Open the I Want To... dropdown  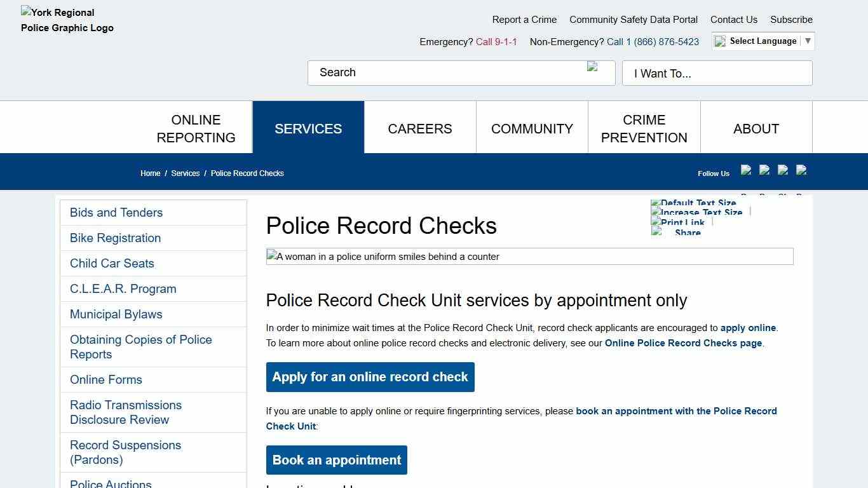tap(717, 73)
